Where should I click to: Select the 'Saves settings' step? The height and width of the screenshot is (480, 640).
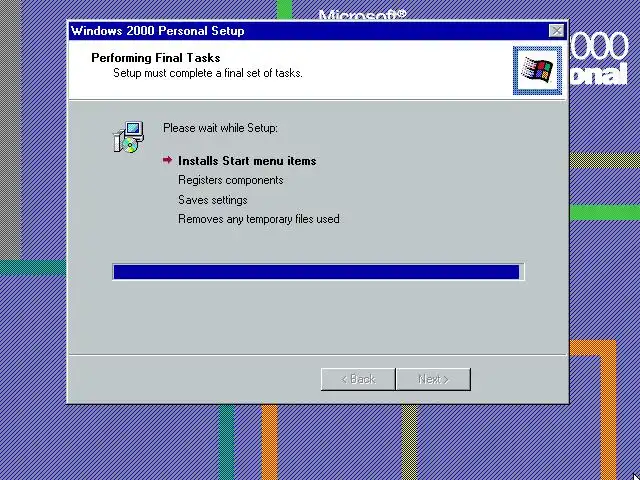(213, 200)
